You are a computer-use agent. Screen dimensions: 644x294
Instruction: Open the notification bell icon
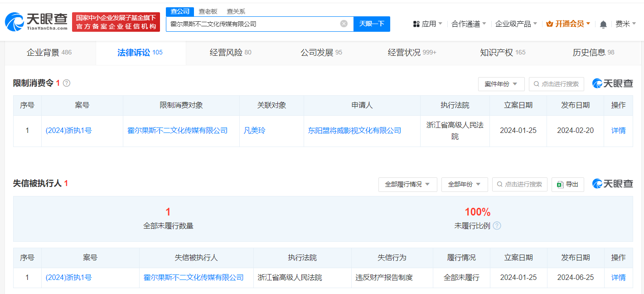coord(603,24)
